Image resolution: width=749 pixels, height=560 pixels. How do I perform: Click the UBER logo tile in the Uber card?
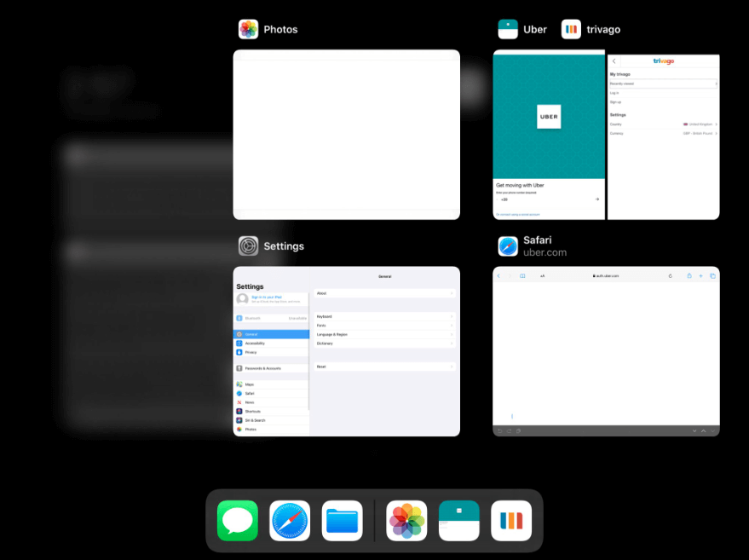[549, 117]
